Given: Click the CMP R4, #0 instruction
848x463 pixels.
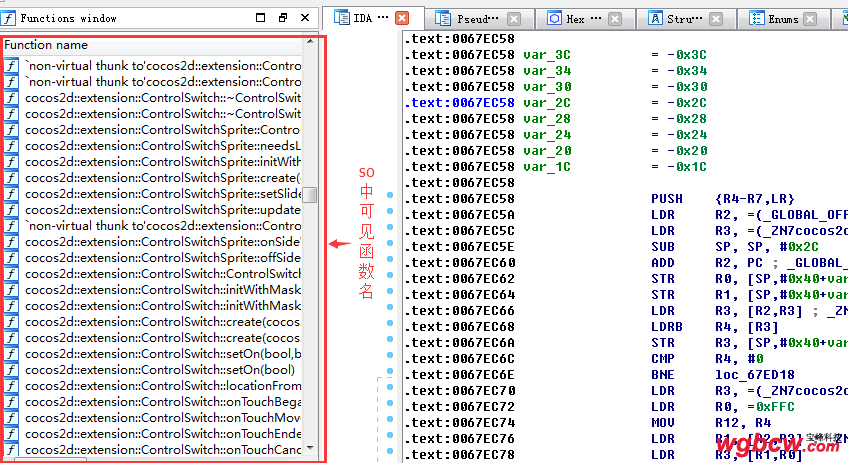Looking at the screenshot, I should click(707, 359).
